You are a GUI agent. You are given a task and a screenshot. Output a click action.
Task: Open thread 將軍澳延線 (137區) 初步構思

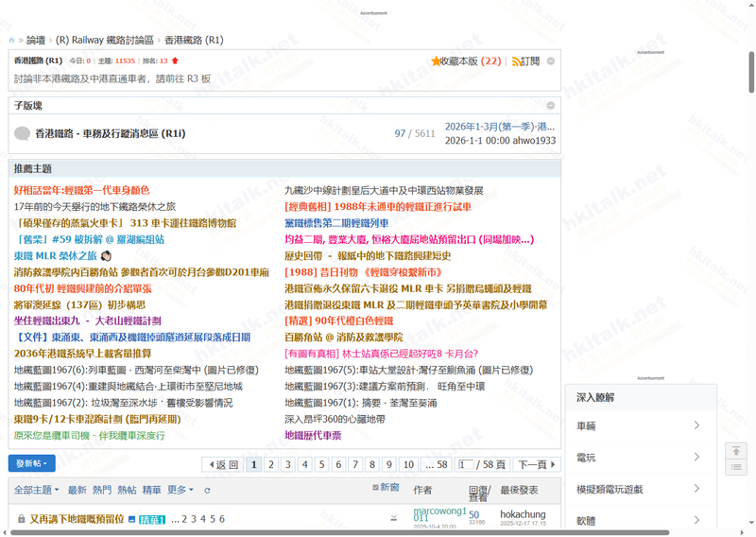[x=79, y=305]
